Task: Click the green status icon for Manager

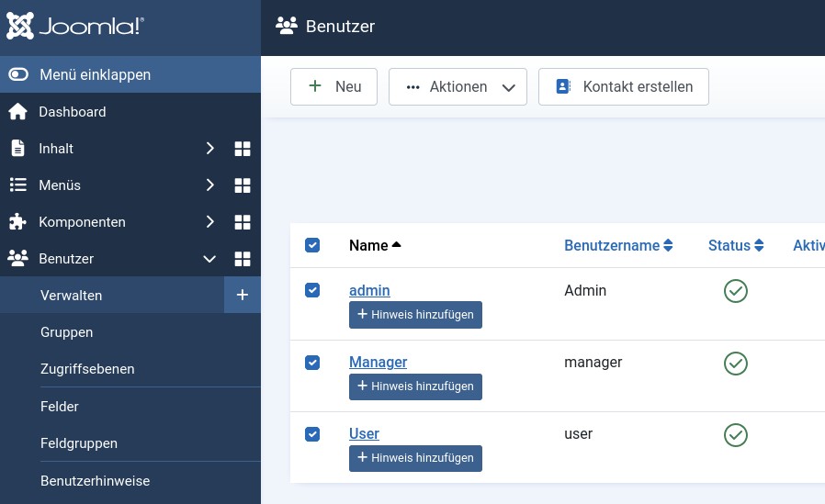Action: [736, 363]
